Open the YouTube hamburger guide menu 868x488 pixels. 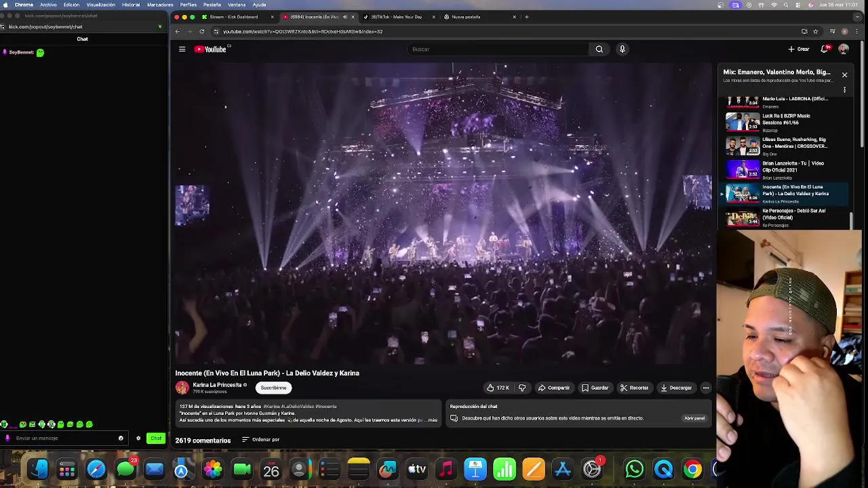pos(182,49)
